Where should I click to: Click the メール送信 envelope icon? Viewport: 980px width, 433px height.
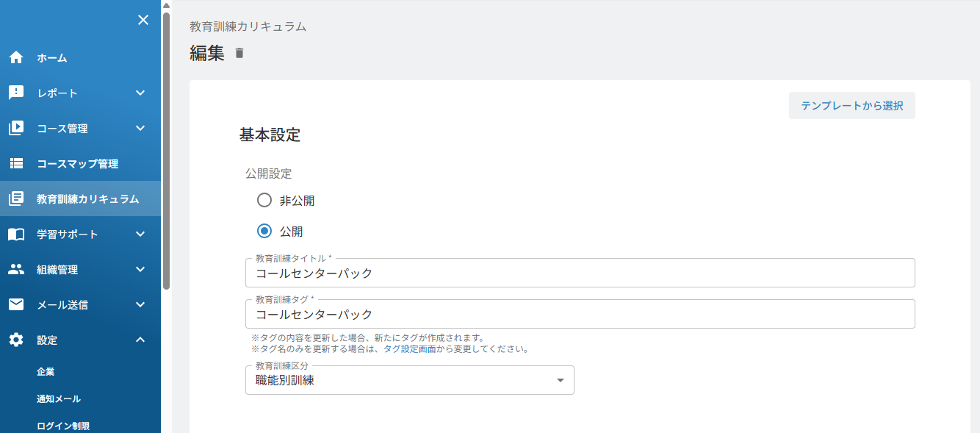[x=16, y=304]
